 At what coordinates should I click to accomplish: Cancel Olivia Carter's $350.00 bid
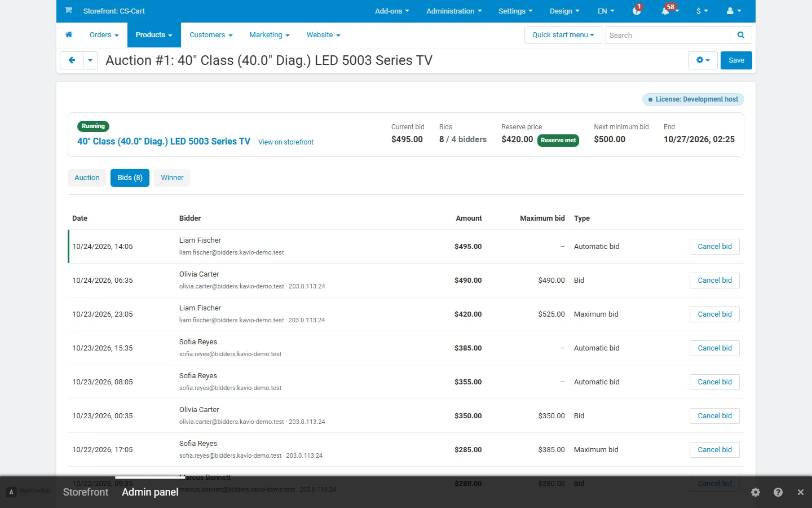pyautogui.click(x=714, y=416)
